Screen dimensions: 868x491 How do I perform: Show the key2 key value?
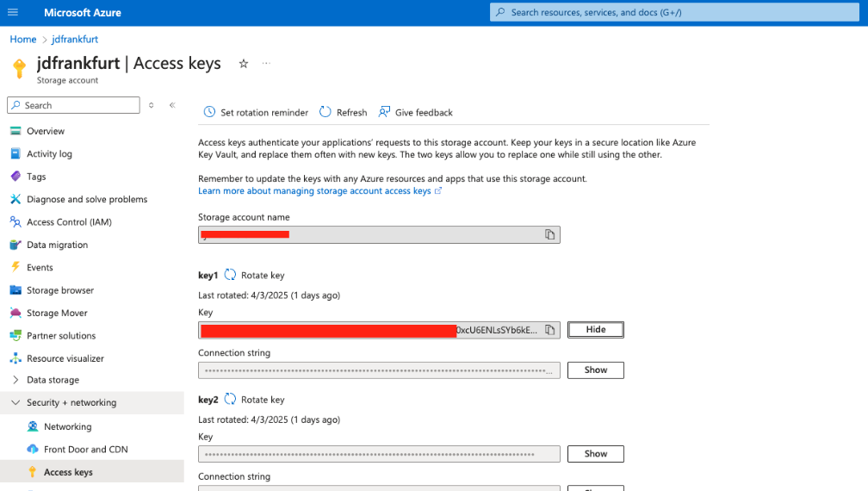click(596, 454)
